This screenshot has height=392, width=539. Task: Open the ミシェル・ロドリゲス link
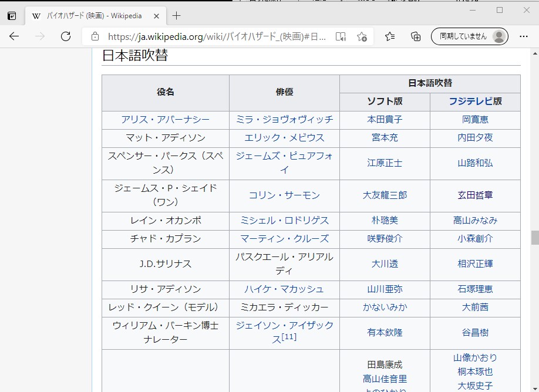284,221
